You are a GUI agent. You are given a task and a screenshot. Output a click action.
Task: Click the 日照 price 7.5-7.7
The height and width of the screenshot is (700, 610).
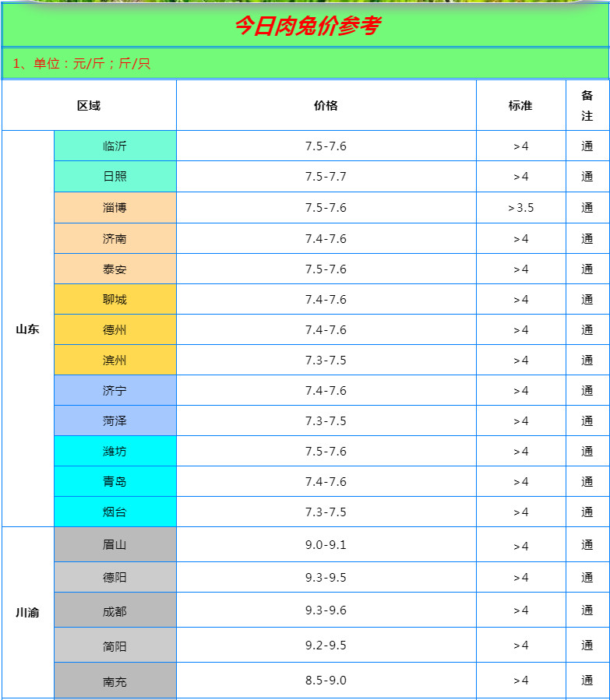(x=326, y=177)
